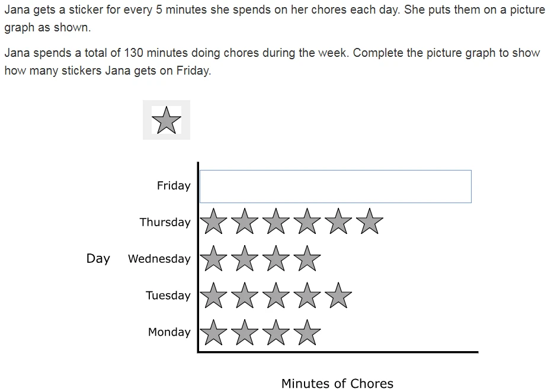Select the star sticker in the palette
This screenshot has width=554, height=392.
click(166, 120)
